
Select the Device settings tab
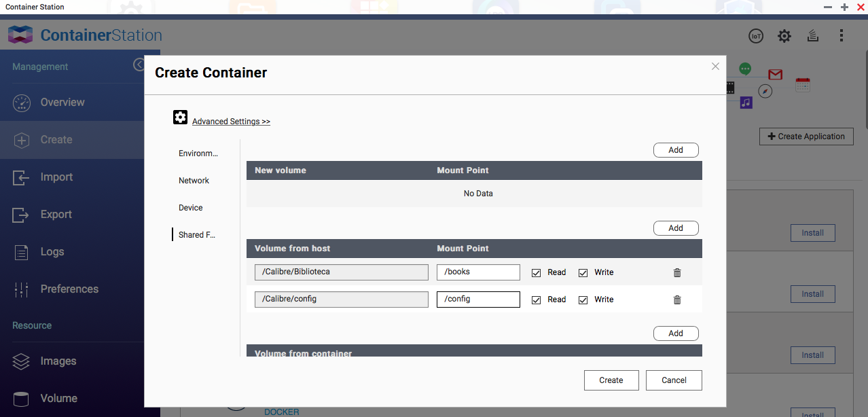(x=191, y=208)
